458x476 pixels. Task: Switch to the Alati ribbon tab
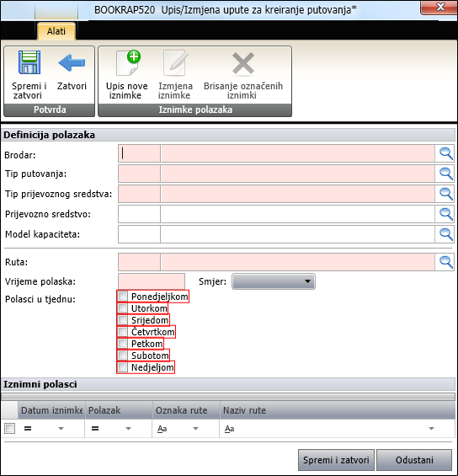(56, 31)
